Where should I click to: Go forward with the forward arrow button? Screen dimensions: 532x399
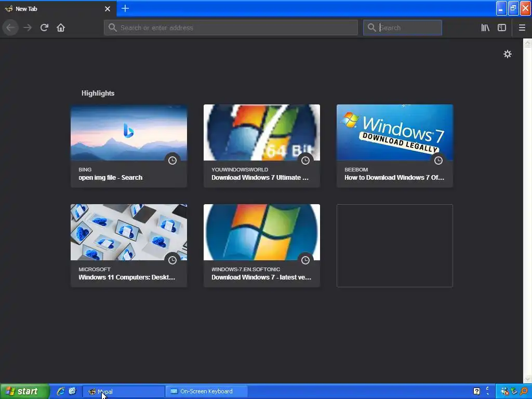pos(28,28)
